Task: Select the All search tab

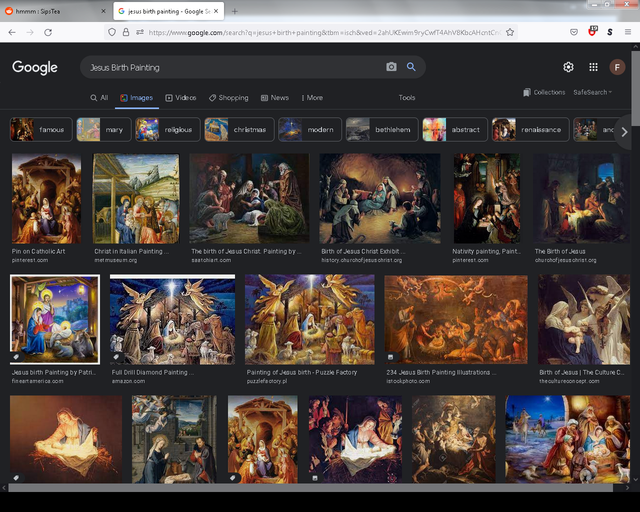Action: (99, 98)
